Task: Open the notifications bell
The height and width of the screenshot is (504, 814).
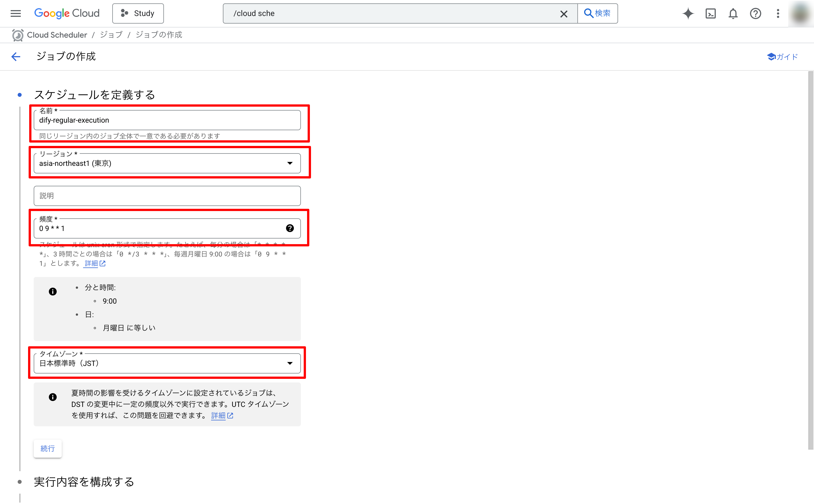Action: pyautogui.click(x=733, y=13)
